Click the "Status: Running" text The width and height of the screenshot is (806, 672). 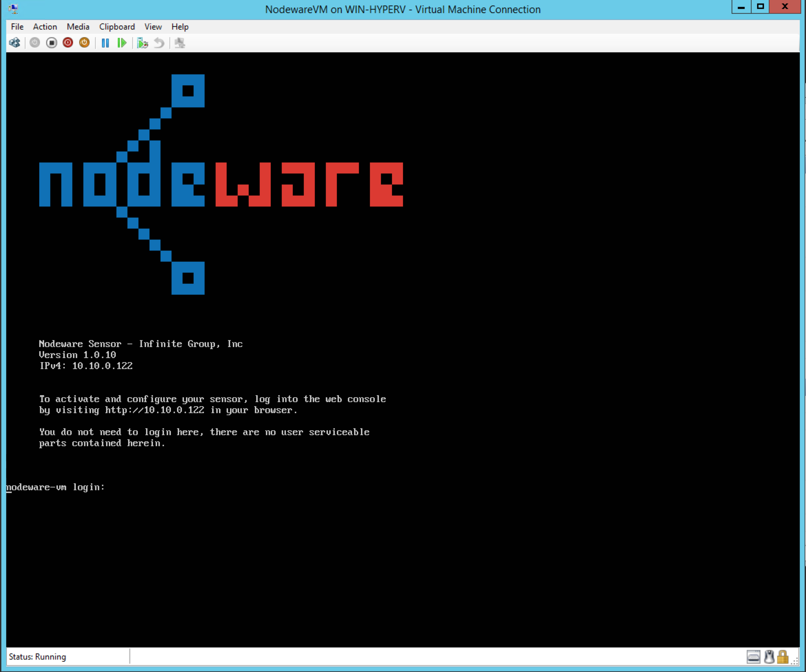click(x=38, y=657)
